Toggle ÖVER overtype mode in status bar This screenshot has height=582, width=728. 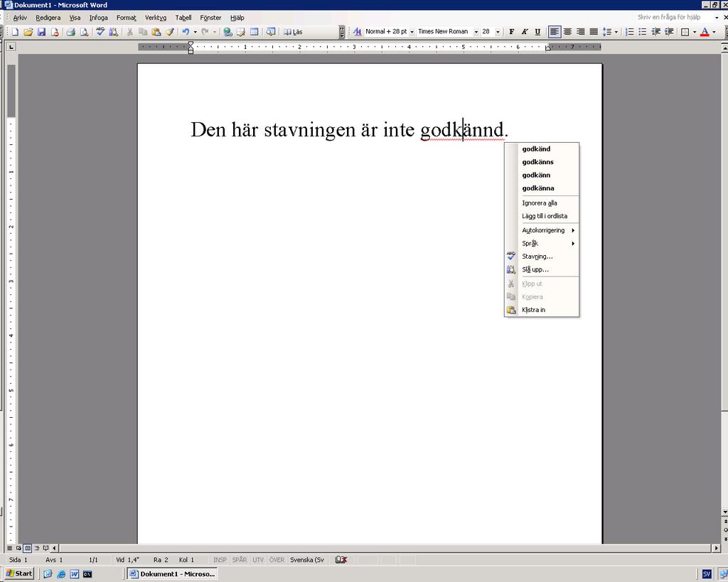tap(277, 560)
